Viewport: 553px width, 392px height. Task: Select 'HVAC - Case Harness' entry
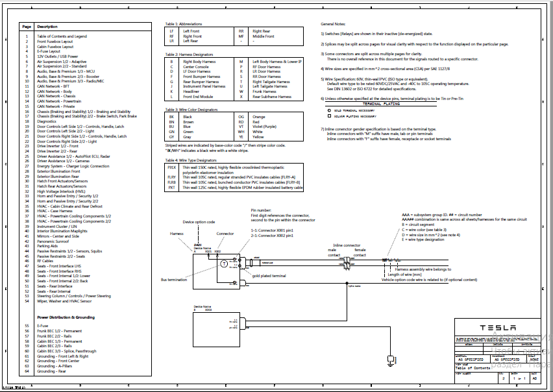[x=55, y=211]
